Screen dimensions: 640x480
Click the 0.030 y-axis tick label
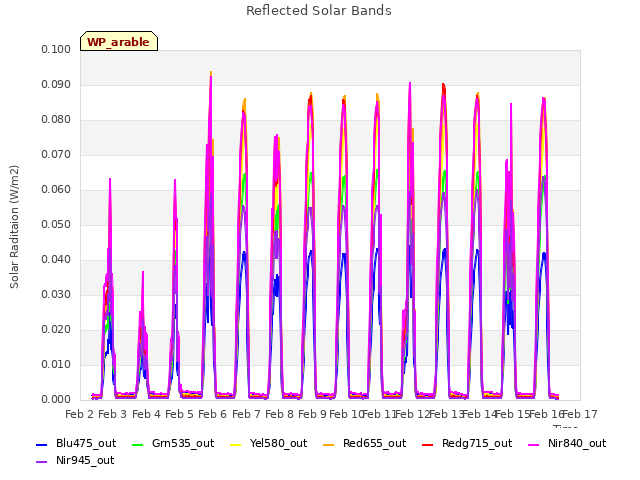coord(56,295)
